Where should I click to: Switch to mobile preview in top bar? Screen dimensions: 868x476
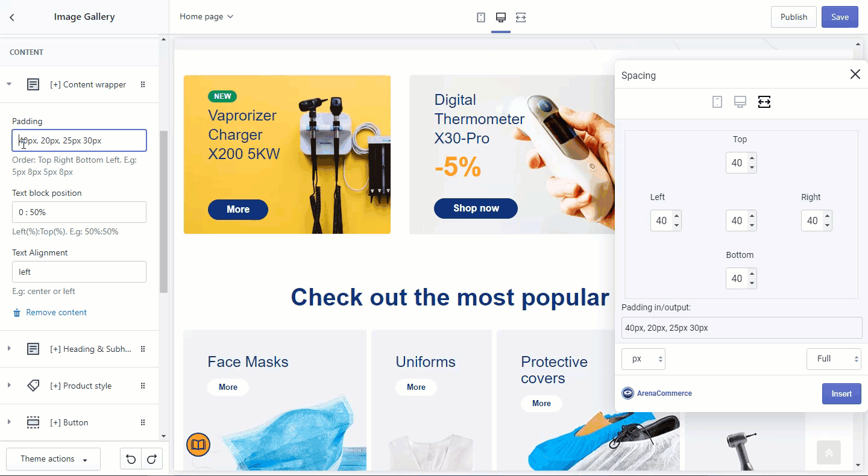tap(481, 17)
